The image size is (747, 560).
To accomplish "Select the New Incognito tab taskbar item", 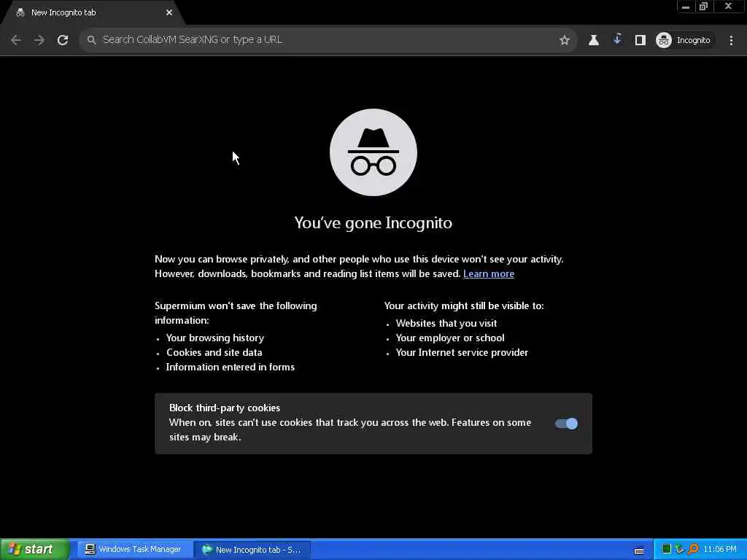I will pos(252,550).
